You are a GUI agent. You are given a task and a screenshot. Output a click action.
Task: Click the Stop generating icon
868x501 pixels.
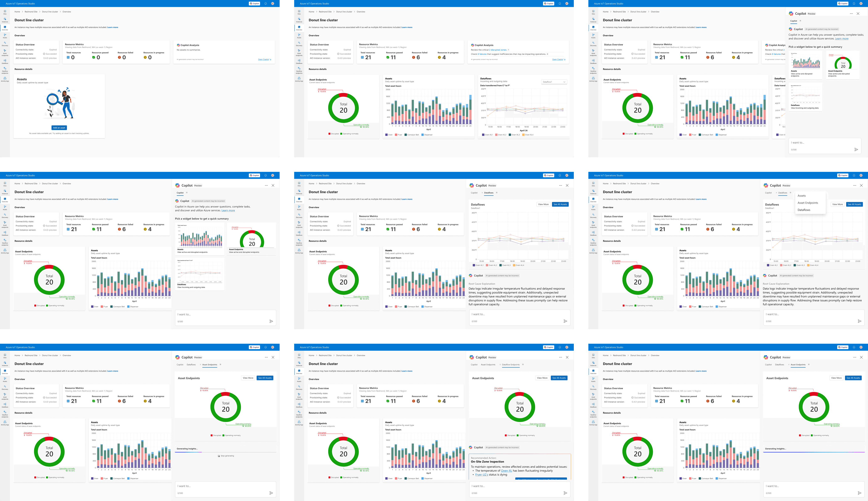(219, 456)
